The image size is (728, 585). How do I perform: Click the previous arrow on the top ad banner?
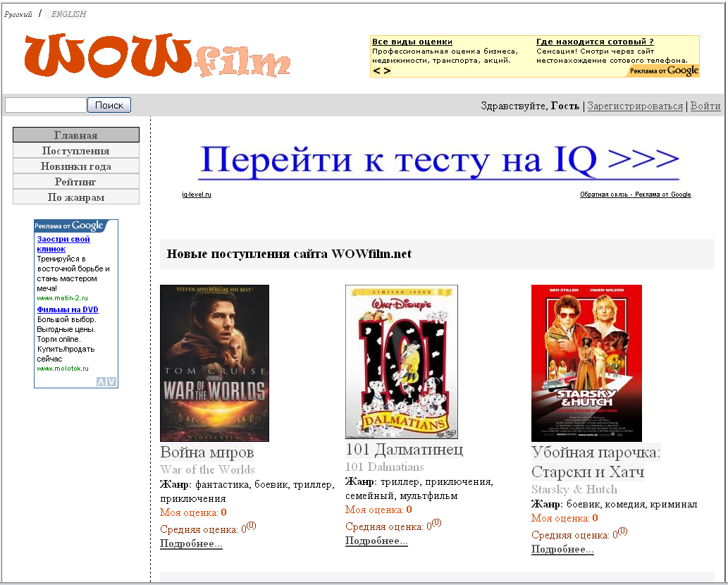(x=375, y=71)
